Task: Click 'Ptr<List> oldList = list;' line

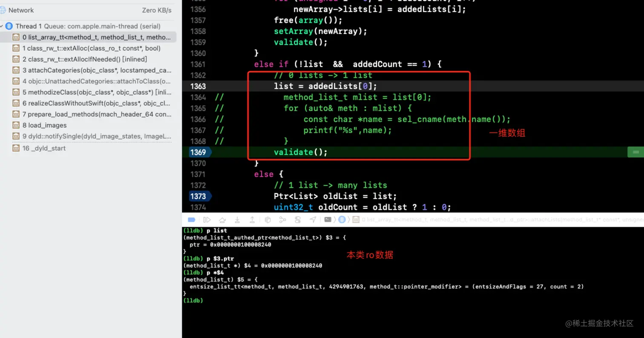Action: pyautogui.click(x=335, y=196)
